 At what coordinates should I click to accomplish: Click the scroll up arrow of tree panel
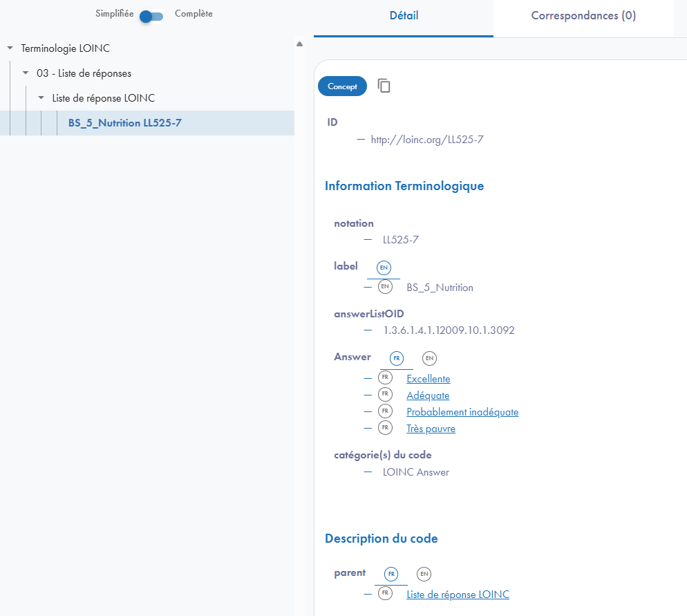point(299,44)
